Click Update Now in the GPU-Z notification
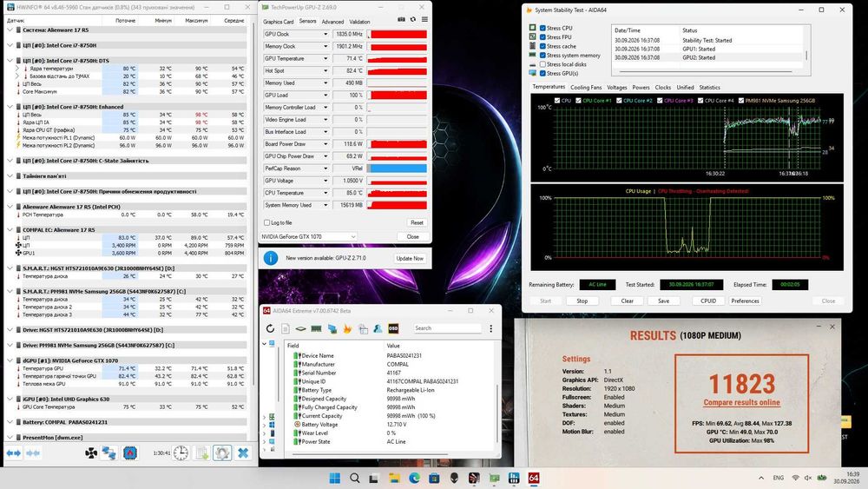 (410, 259)
